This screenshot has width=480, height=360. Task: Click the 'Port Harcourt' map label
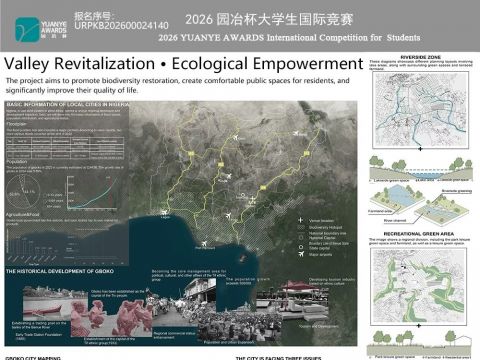pos(205,248)
